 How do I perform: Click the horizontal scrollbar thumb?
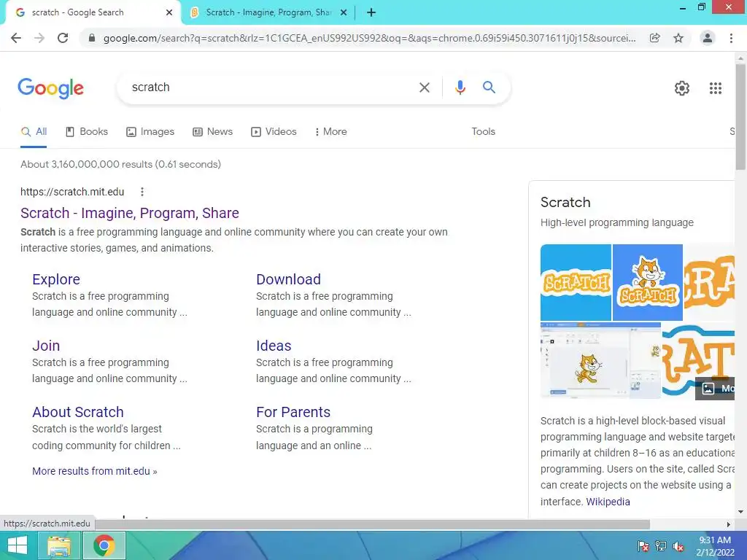coord(371,524)
